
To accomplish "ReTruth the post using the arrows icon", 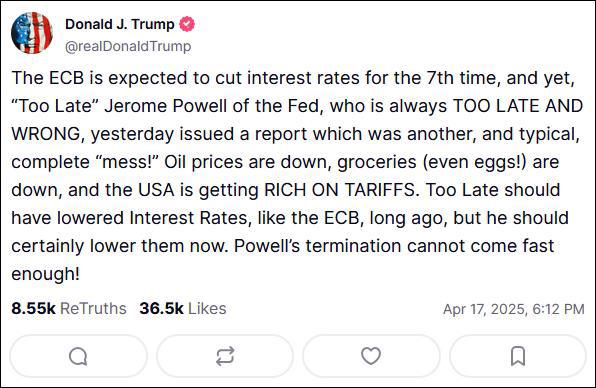I will [225, 356].
